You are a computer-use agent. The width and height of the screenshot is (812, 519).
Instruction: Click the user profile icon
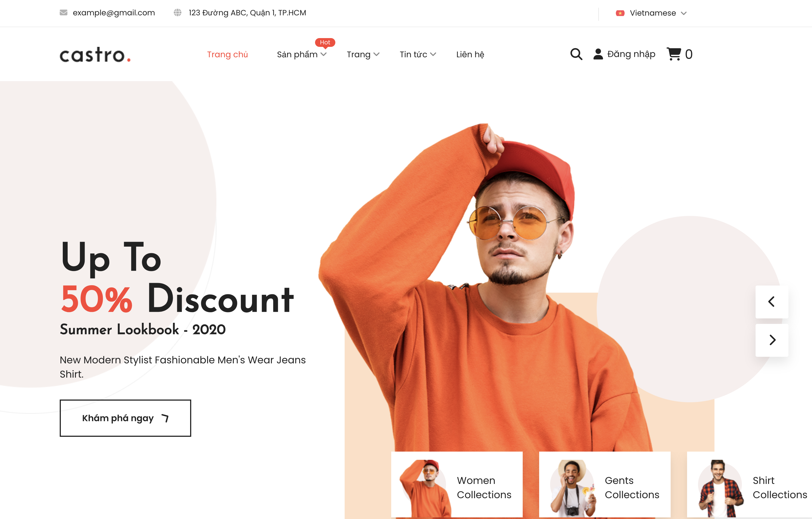[598, 54]
